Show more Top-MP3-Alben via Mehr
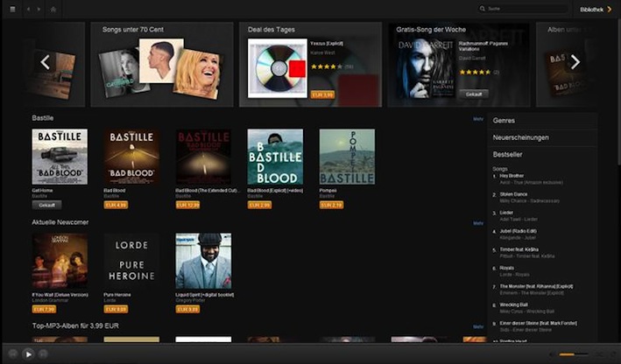 [x=478, y=326]
